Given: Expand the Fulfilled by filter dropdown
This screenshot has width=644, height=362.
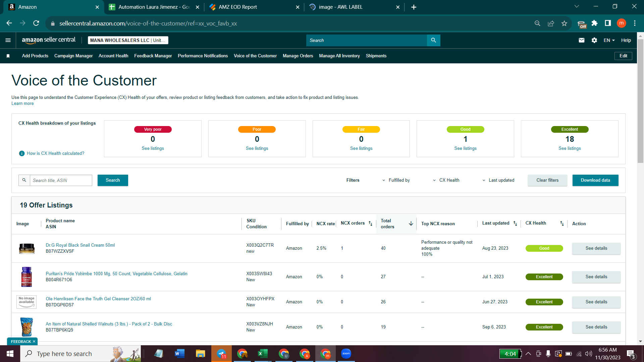Looking at the screenshot, I should click(396, 180).
